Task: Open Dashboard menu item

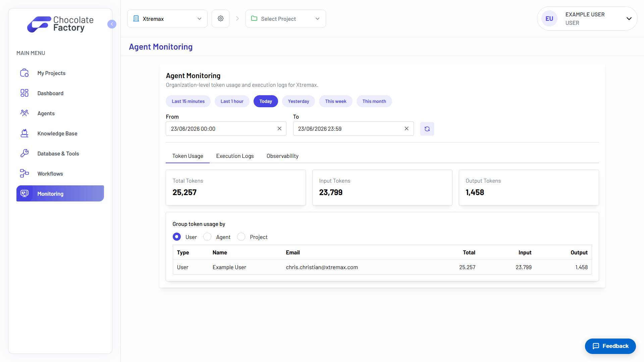Action: click(x=60, y=93)
